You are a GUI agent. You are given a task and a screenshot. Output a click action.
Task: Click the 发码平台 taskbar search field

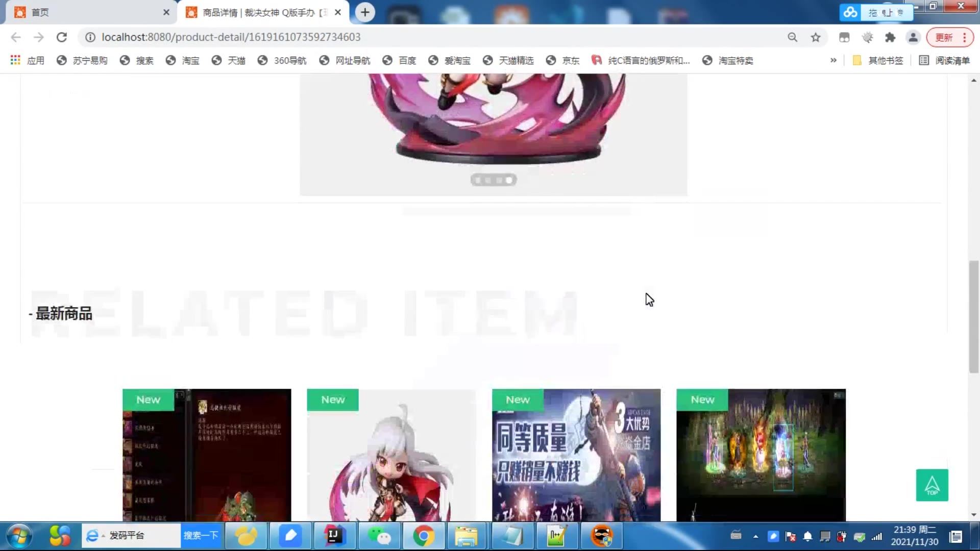(x=131, y=536)
